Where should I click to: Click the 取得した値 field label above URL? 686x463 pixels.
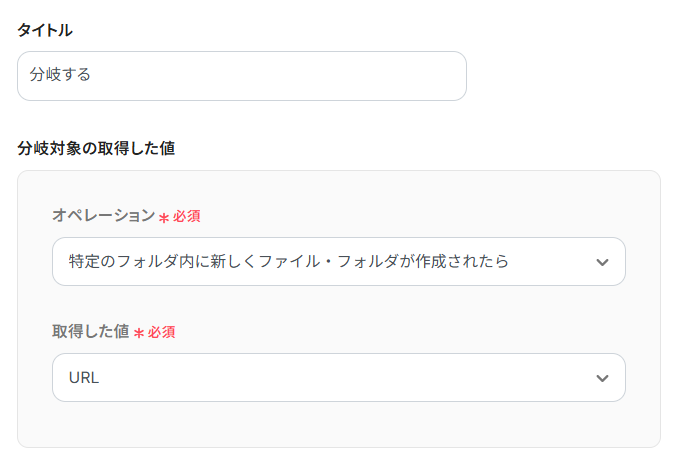tap(91, 332)
